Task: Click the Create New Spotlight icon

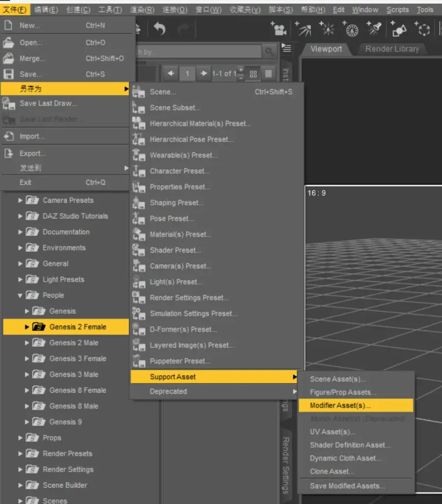Action: coord(375,29)
